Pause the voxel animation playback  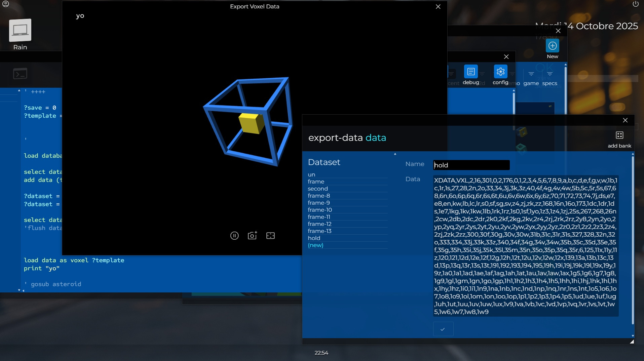tap(234, 236)
